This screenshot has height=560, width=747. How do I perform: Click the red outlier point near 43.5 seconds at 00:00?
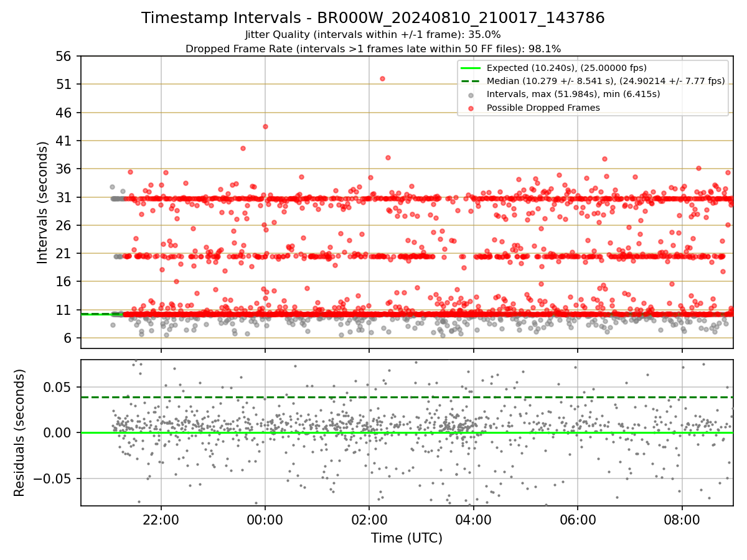click(x=265, y=126)
